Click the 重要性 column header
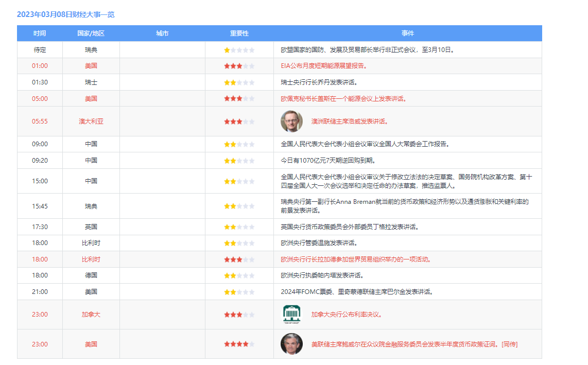588x365 pixels. pos(239,33)
